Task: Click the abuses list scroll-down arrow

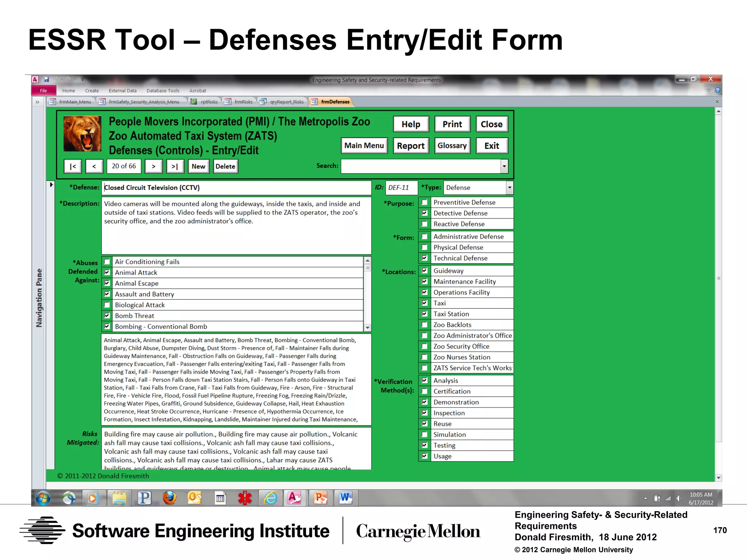Action: click(x=368, y=327)
